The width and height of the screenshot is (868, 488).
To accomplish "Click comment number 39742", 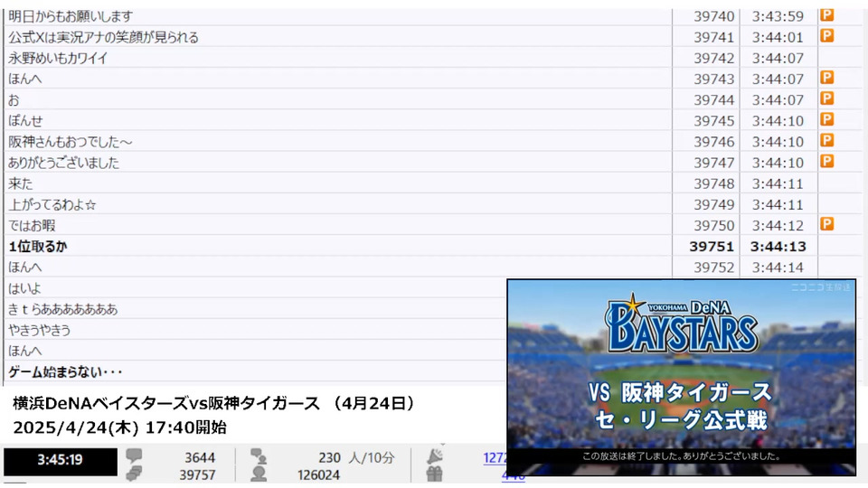I will [713, 58].
